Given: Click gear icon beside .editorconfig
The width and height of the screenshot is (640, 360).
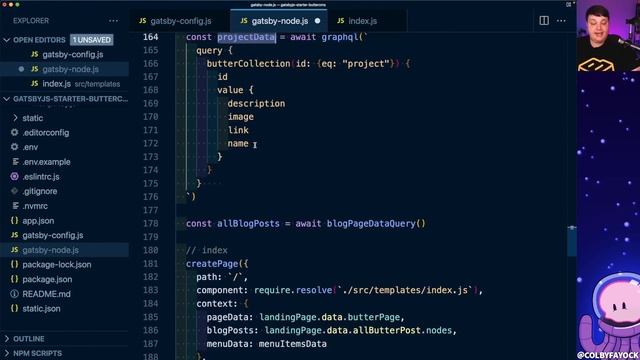Looking at the screenshot, I should click(15, 132).
